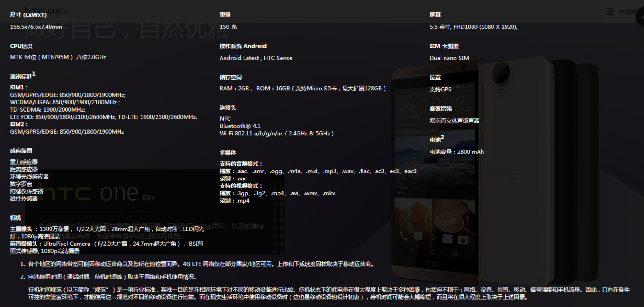Image resolution: width=644 pixels, height=307 pixels.
Task: Click the screen spec '5.5 英寸, FHD1080'
Action: [473, 27]
